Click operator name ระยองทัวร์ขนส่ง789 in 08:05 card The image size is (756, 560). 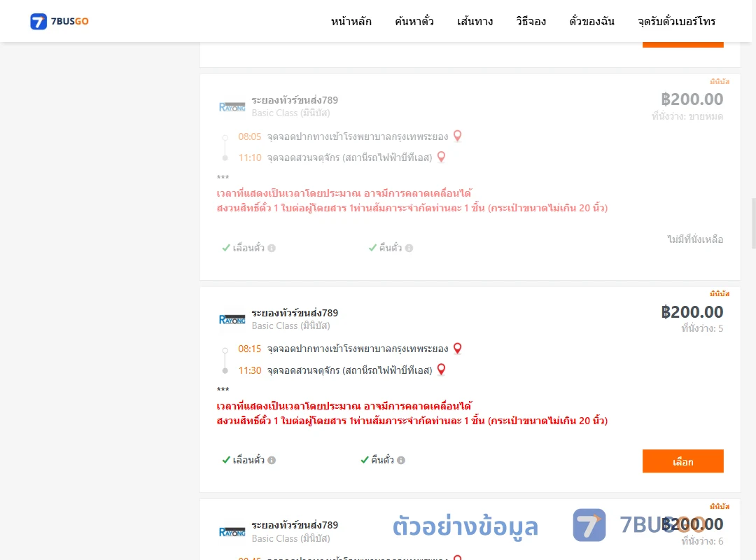[x=295, y=100]
